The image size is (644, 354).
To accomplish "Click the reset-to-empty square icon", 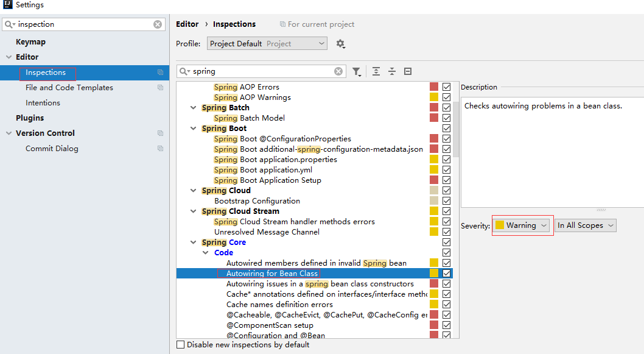I will (408, 71).
